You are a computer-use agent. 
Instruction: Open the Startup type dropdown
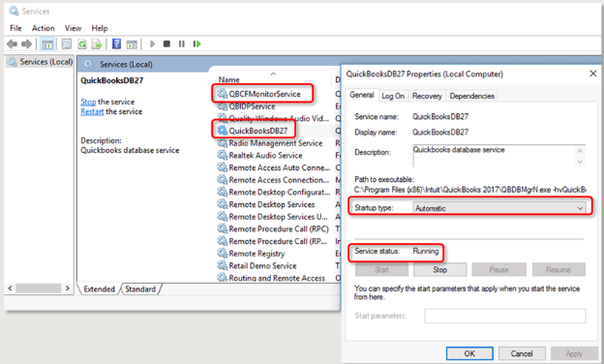pos(499,208)
